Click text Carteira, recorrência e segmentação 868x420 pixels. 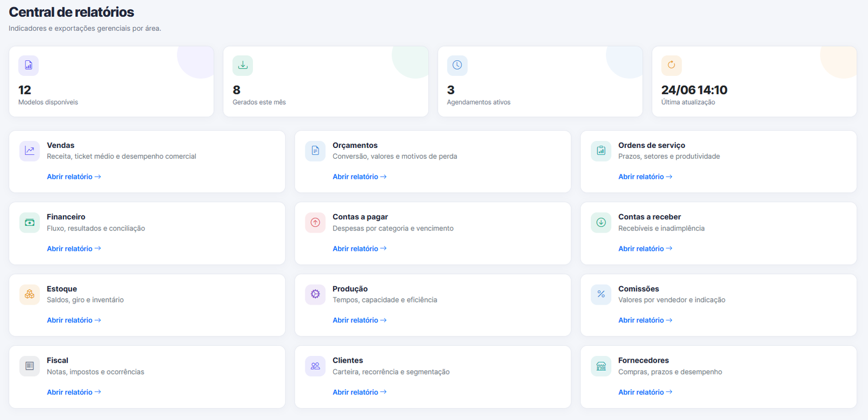[x=391, y=372]
